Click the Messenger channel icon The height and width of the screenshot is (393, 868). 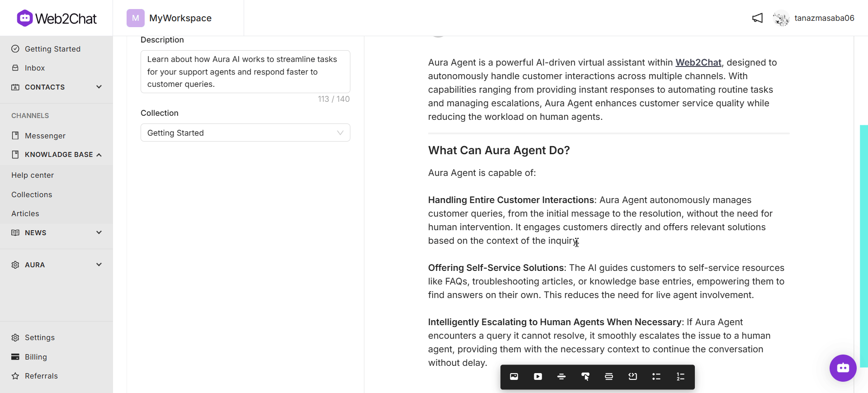point(15,136)
